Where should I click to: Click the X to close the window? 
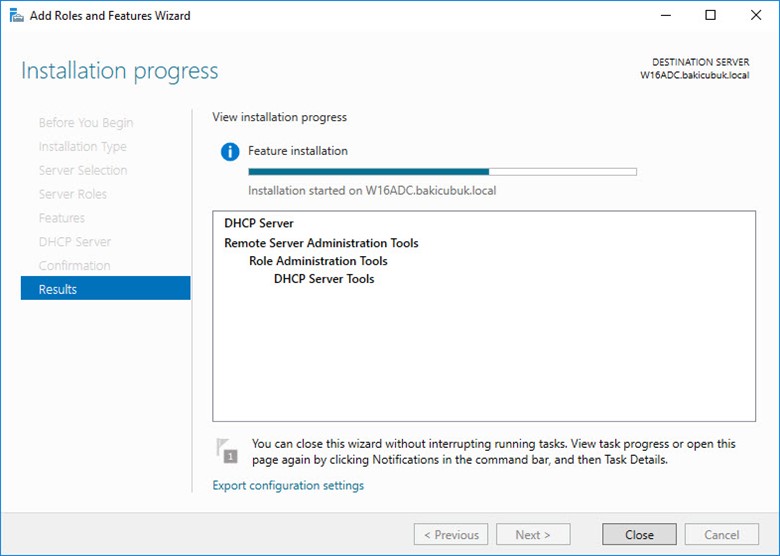pyautogui.click(x=755, y=16)
